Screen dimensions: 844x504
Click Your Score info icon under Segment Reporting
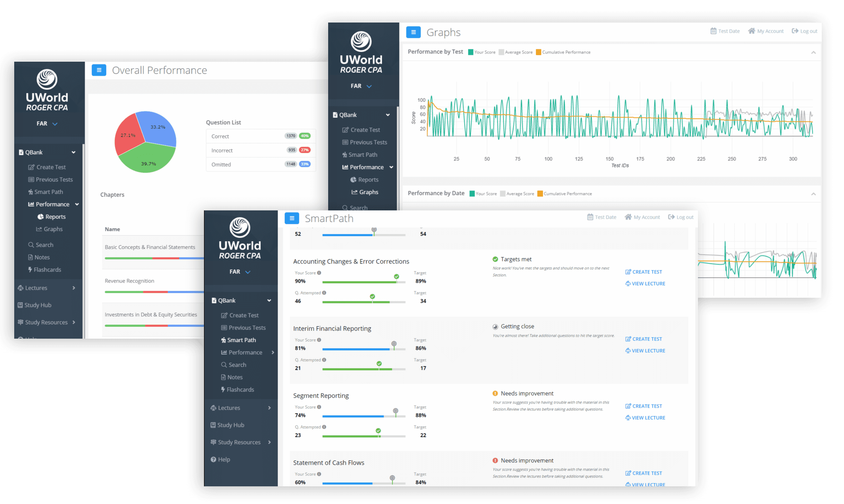pyautogui.click(x=319, y=407)
